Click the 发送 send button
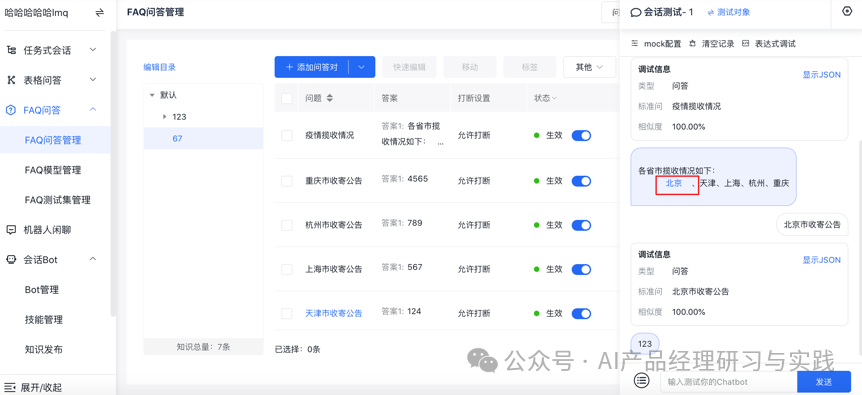862x395 pixels. click(x=824, y=381)
